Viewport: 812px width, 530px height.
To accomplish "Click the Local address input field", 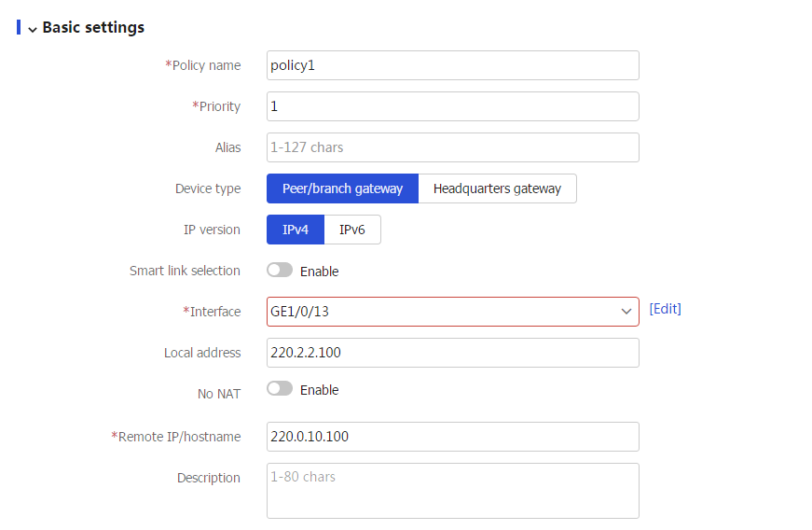I will (452, 353).
